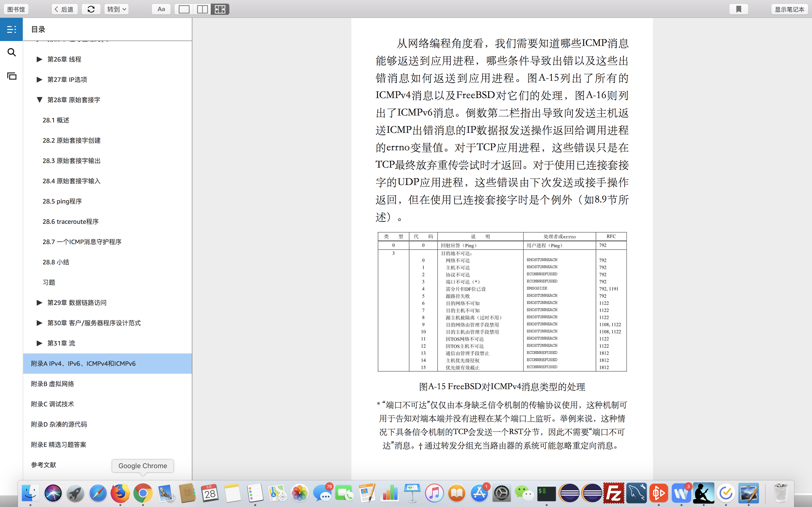The image size is (812, 507).
Task: Launch FileZilla from the dock
Action: tap(614, 493)
